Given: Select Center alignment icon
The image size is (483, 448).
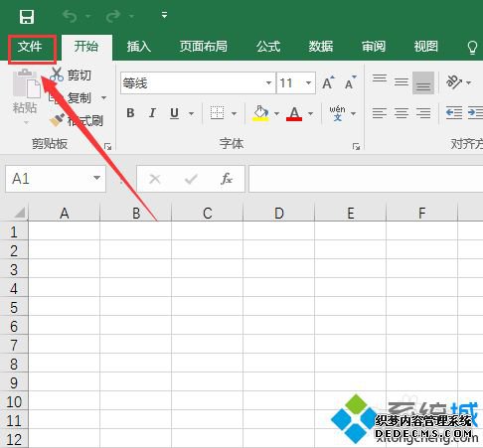Looking at the screenshot, I should pos(402,113).
